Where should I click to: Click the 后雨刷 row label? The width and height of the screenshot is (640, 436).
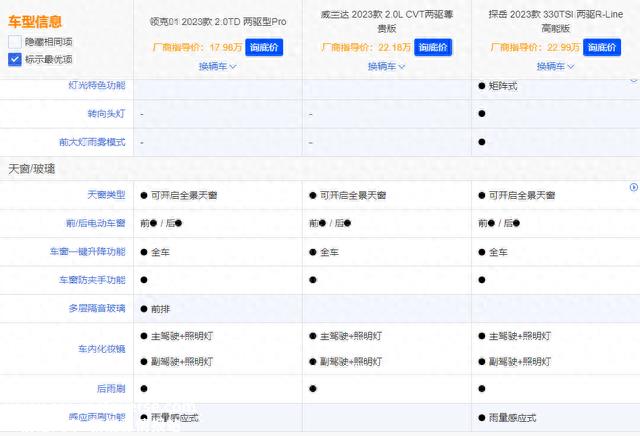click(x=111, y=389)
